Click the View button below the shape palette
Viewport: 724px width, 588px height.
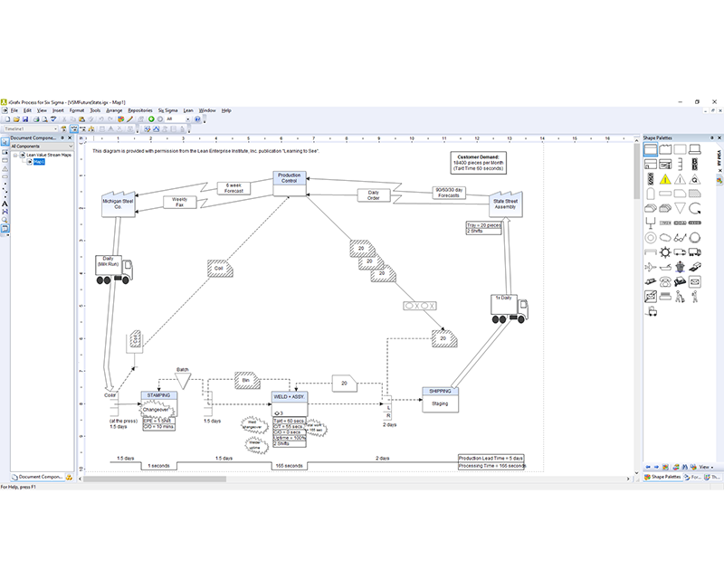[x=705, y=467]
